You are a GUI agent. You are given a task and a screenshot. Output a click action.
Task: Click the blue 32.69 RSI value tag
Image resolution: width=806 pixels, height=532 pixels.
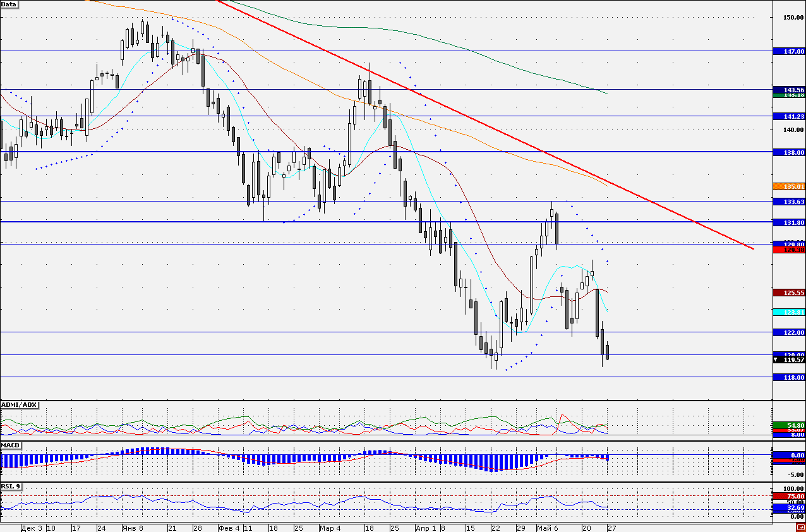coord(790,507)
